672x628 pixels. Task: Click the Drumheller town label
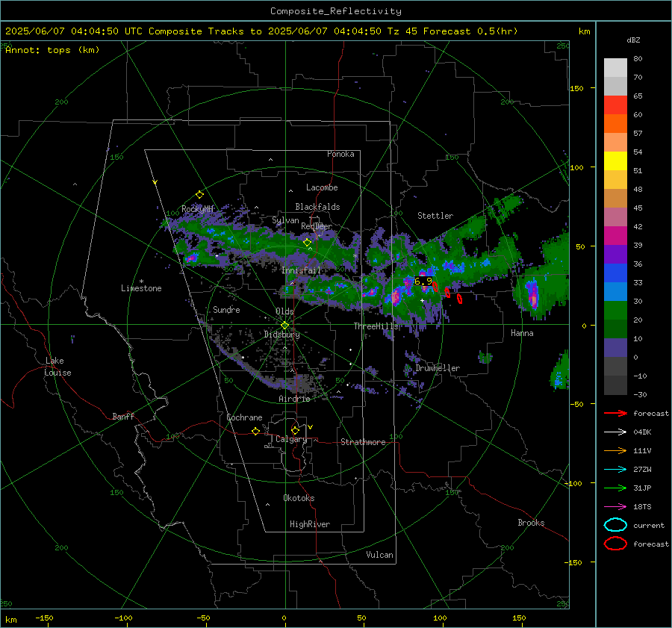(438, 368)
